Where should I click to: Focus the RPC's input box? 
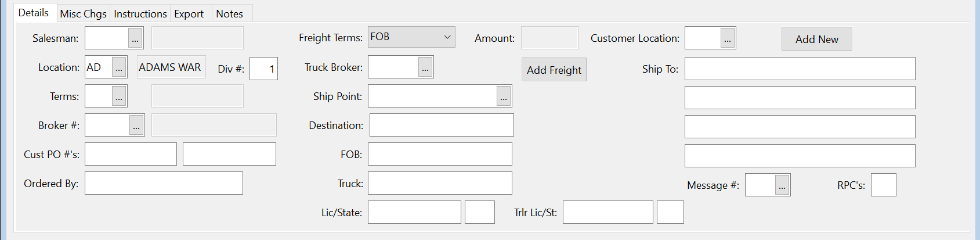883,185
